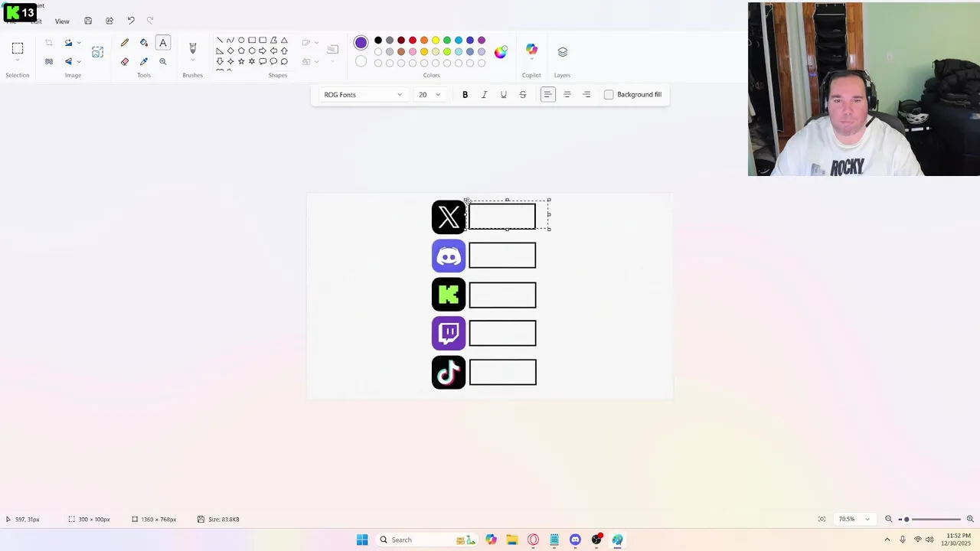The image size is (980, 551).
Task: Pick the black palette color
Action: coord(378,41)
